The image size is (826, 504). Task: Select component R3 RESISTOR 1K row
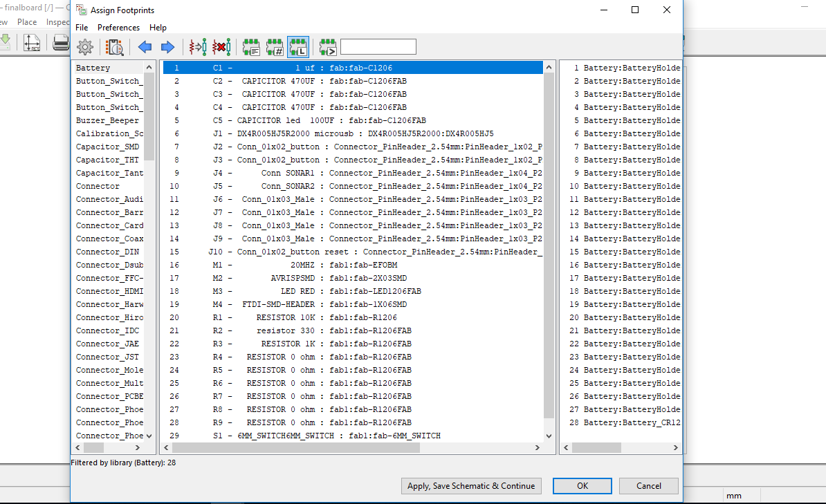pos(353,344)
